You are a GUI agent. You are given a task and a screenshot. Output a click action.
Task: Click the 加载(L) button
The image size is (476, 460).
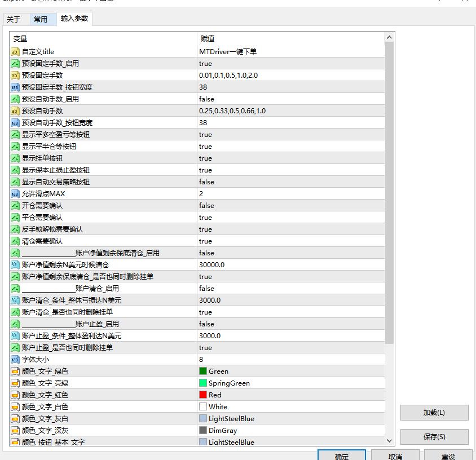pos(434,412)
